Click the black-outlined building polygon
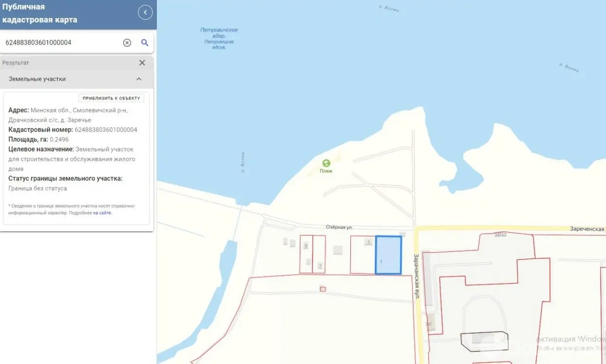606x364 pixels. point(485,341)
